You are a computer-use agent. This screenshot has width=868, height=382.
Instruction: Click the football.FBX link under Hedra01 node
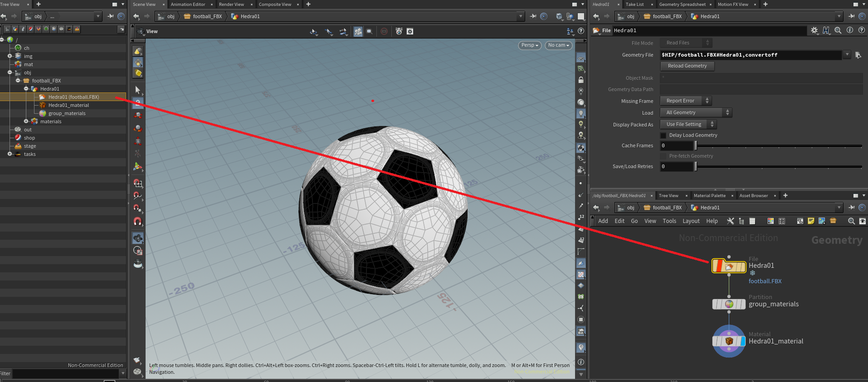click(x=765, y=281)
